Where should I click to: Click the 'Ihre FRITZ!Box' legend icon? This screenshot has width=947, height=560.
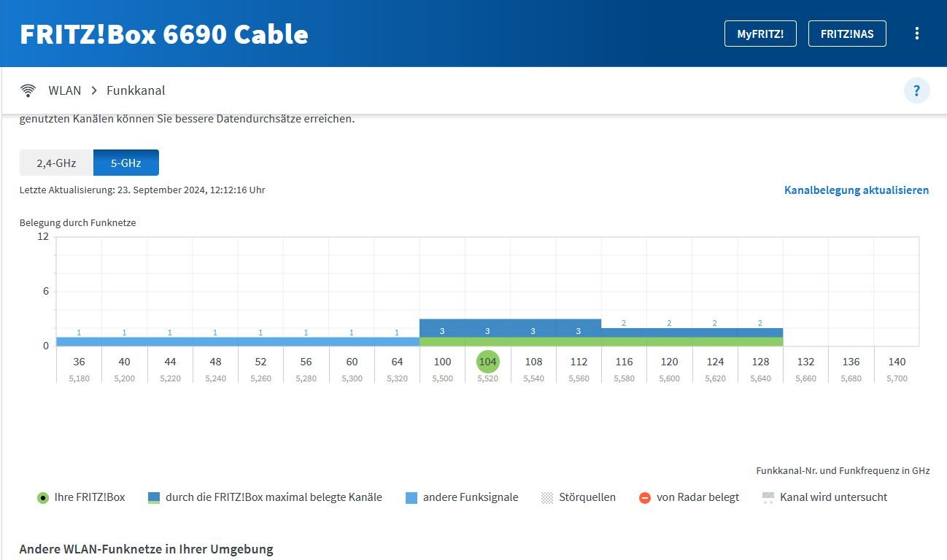(x=43, y=498)
